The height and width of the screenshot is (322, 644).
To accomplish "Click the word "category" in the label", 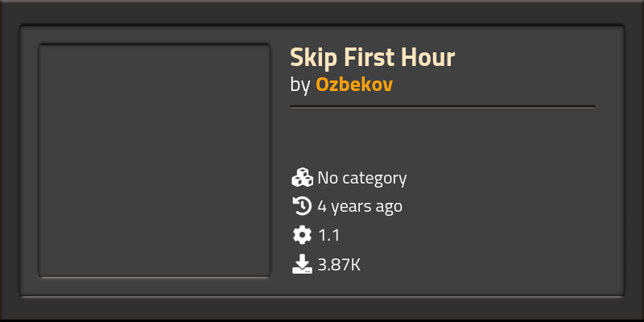I will click(x=374, y=178).
